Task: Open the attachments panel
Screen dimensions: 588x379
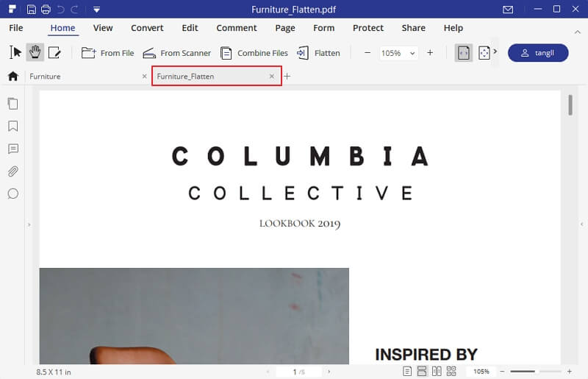Action: pyautogui.click(x=13, y=171)
